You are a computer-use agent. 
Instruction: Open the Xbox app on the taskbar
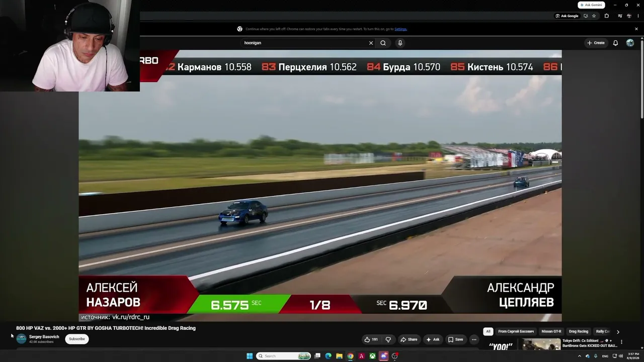[x=373, y=356]
